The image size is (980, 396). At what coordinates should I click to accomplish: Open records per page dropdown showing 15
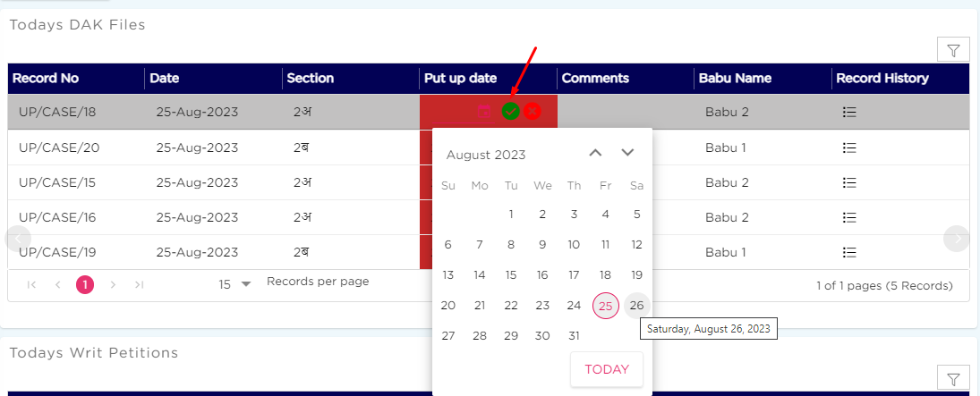click(x=234, y=284)
